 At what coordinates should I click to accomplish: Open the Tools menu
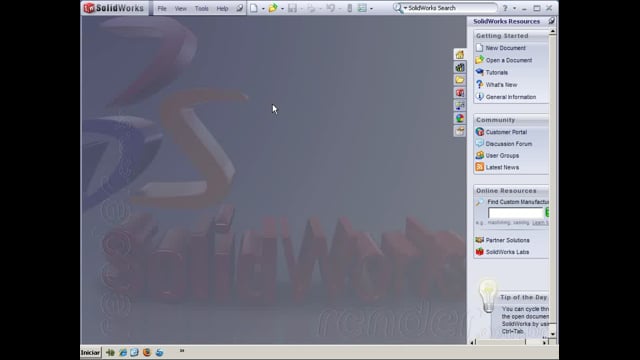pos(202,9)
